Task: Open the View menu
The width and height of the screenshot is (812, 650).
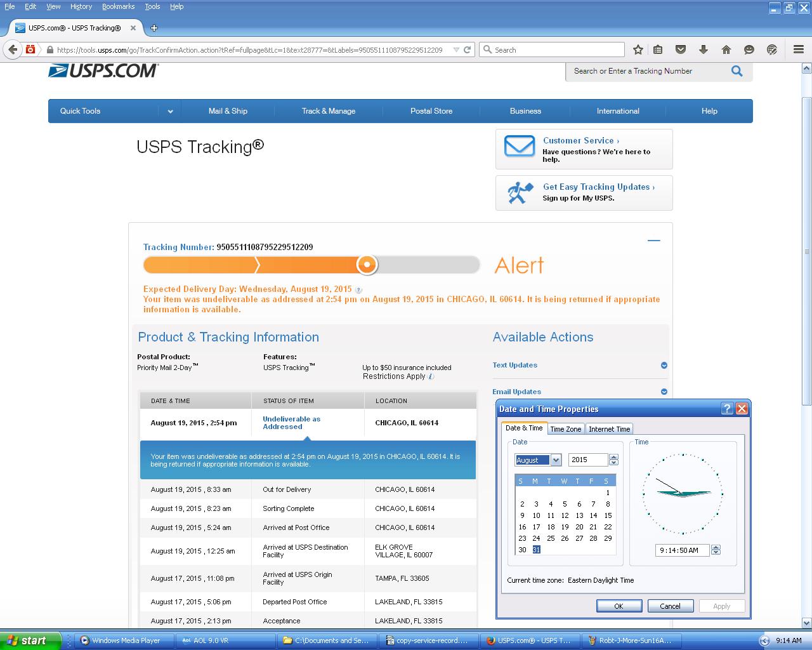Action: 53,6
